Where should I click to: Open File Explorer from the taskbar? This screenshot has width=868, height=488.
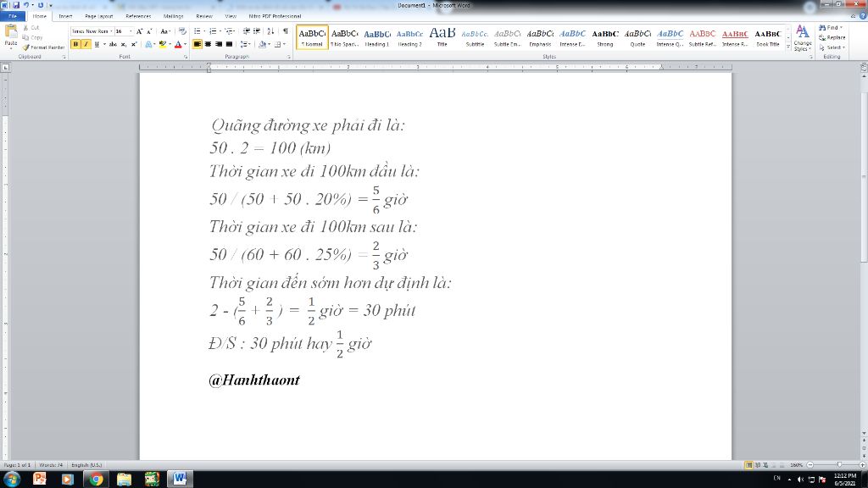click(124, 480)
